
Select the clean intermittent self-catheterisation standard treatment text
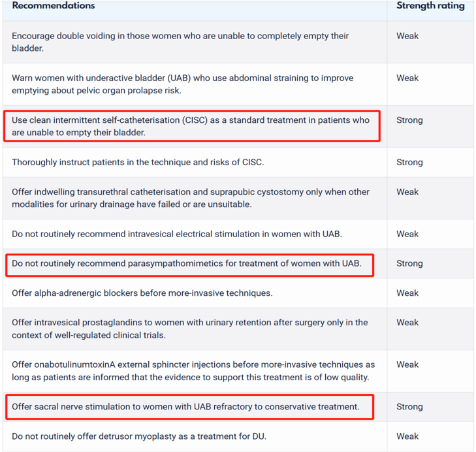coord(191,126)
